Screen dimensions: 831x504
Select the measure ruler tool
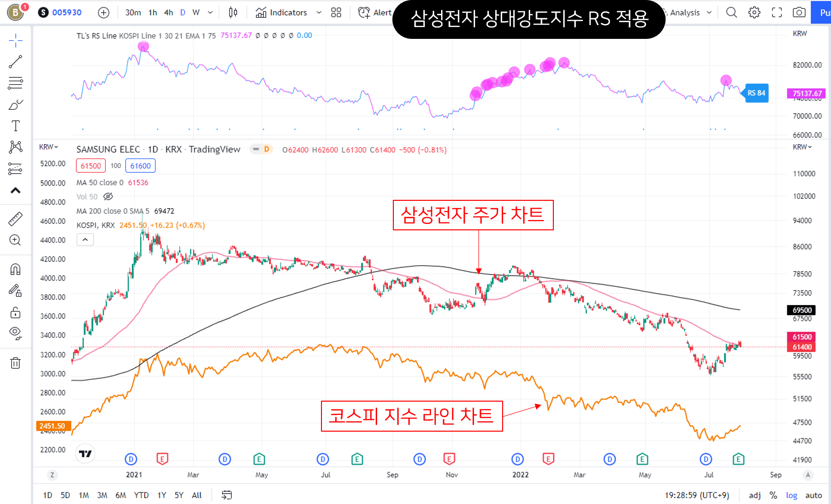[15, 219]
